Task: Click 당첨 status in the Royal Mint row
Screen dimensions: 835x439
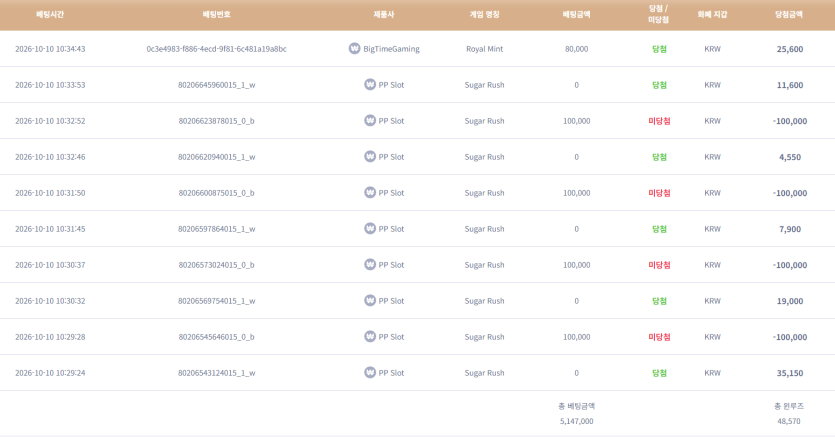Action: [659, 49]
